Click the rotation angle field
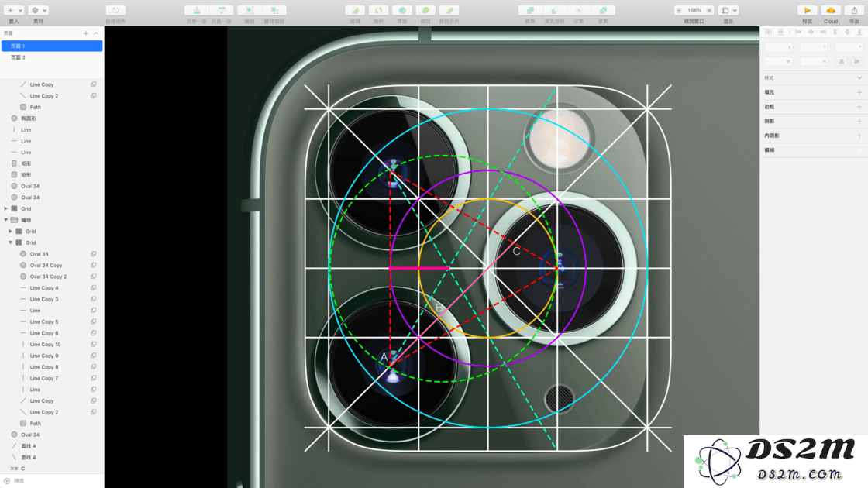Screen dimensions: 868x488 (849, 47)
